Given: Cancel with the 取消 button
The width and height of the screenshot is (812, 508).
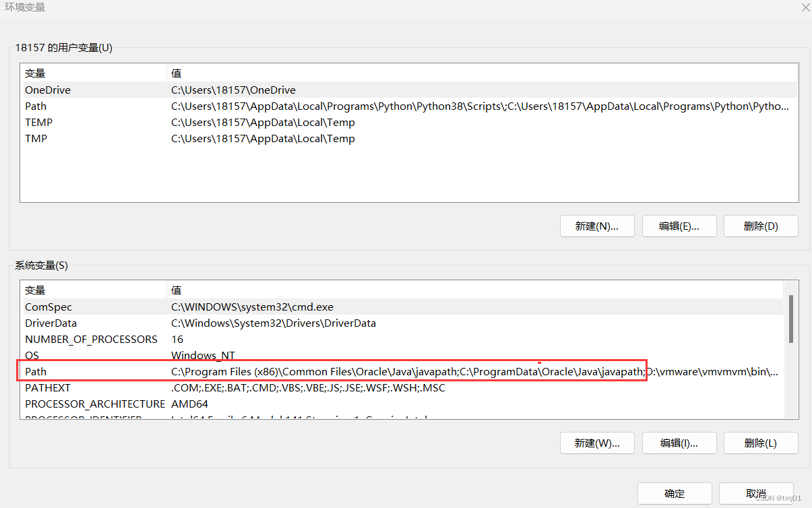Looking at the screenshot, I should point(756,494).
